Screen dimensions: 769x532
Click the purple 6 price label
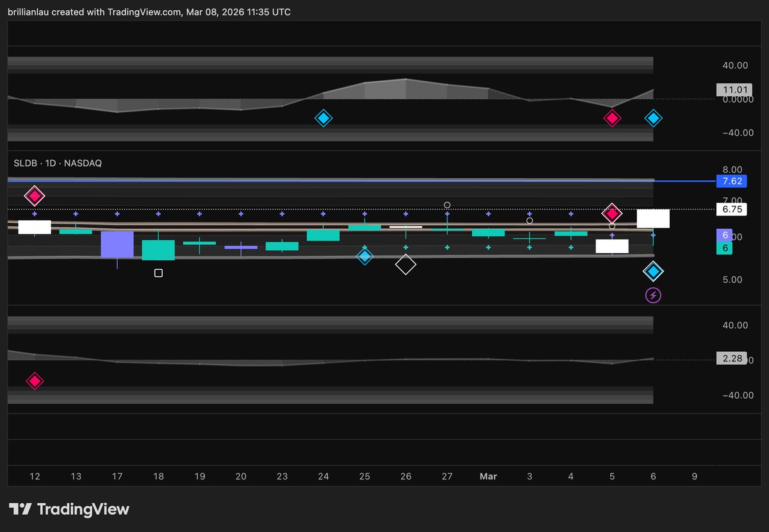point(725,235)
